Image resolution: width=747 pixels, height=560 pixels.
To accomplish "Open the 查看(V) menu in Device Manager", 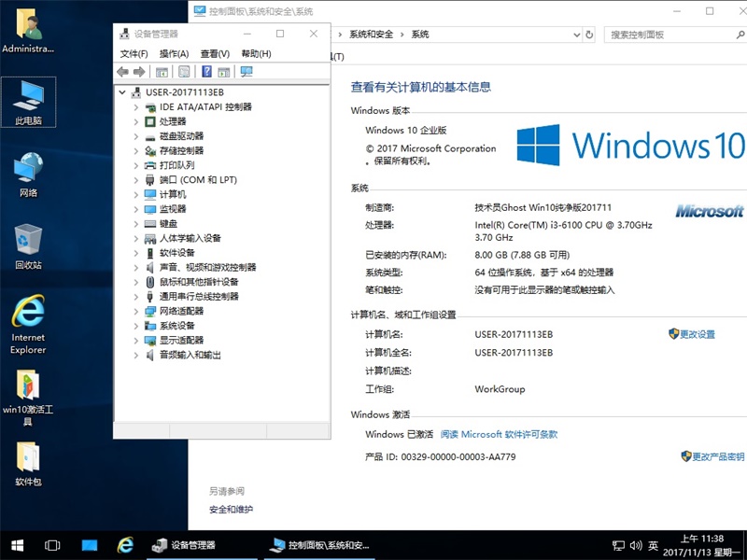I will click(215, 54).
